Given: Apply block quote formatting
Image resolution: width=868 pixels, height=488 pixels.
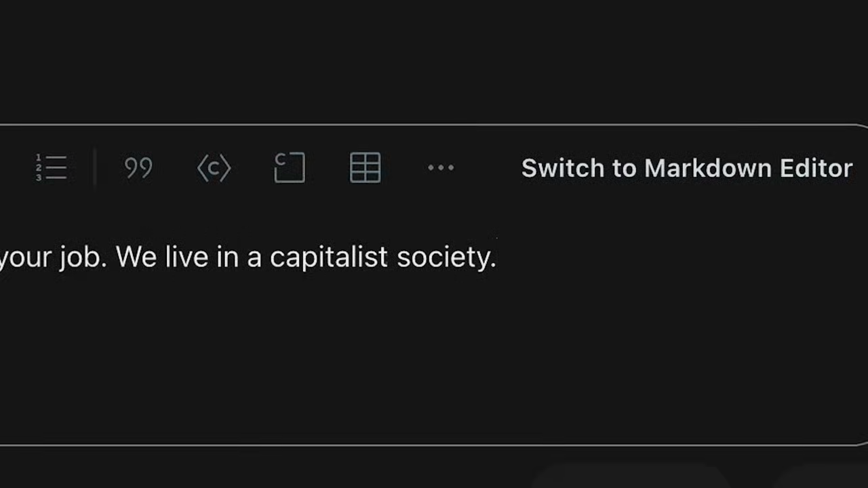Looking at the screenshot, I should pos(138,168).
